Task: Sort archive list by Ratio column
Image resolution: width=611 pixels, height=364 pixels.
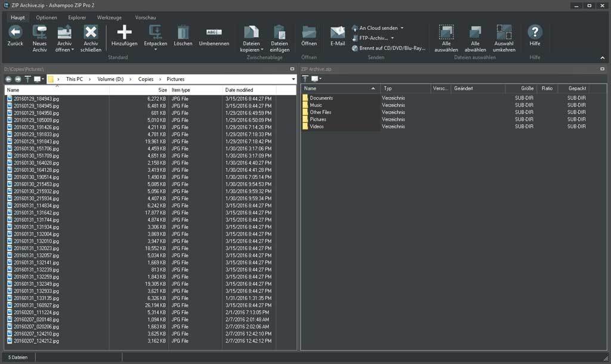Action: click(x=547, y=88)
